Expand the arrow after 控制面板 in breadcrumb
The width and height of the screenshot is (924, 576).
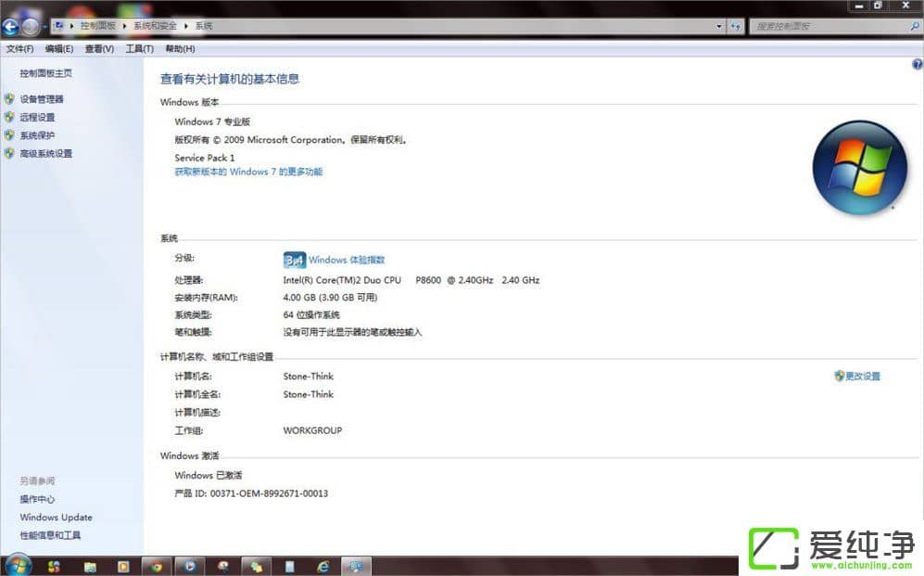tap(124, 27)
